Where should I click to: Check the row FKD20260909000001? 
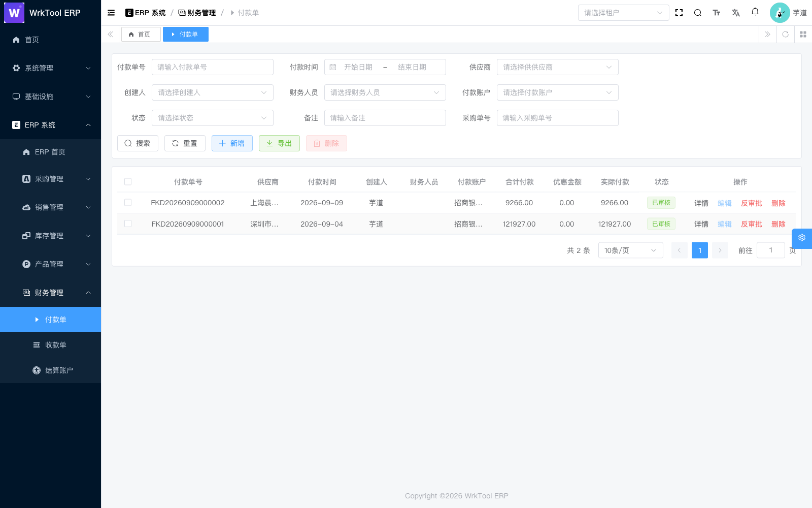tap(128, 224)
